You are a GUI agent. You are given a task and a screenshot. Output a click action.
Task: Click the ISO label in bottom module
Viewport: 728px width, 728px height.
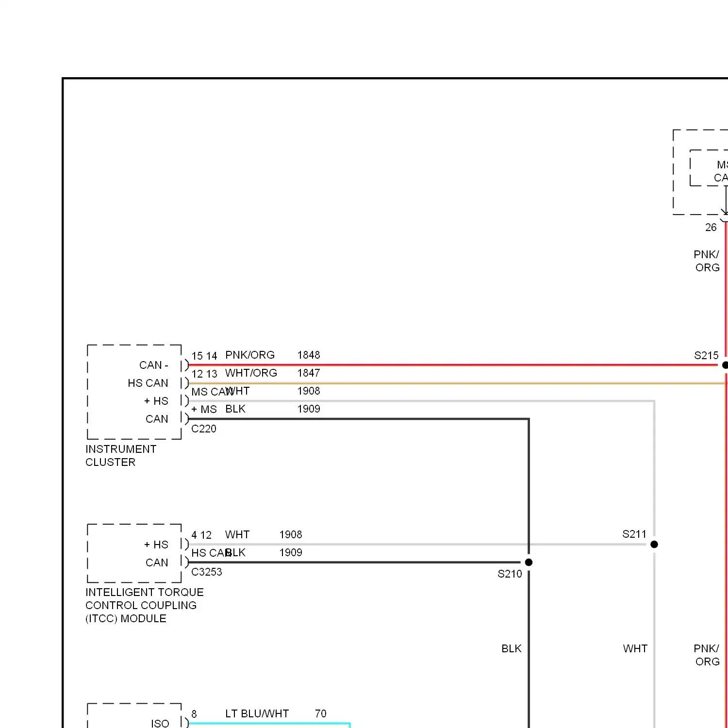(160, 724)
